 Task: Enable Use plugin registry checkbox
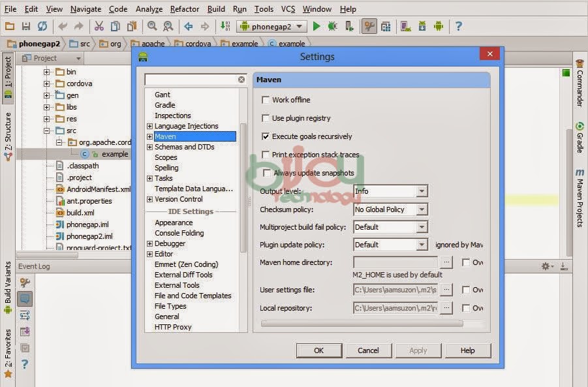pos(266,118)
